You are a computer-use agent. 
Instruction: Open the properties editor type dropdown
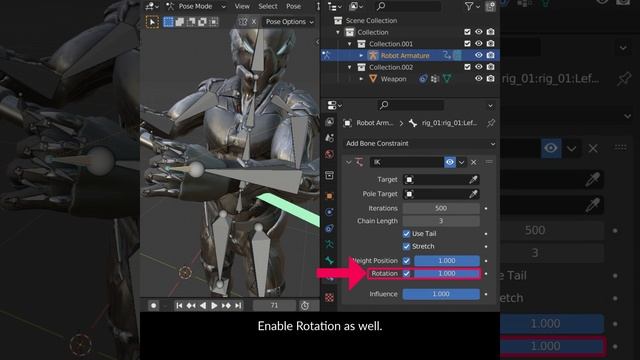click(x=334, y=105)
